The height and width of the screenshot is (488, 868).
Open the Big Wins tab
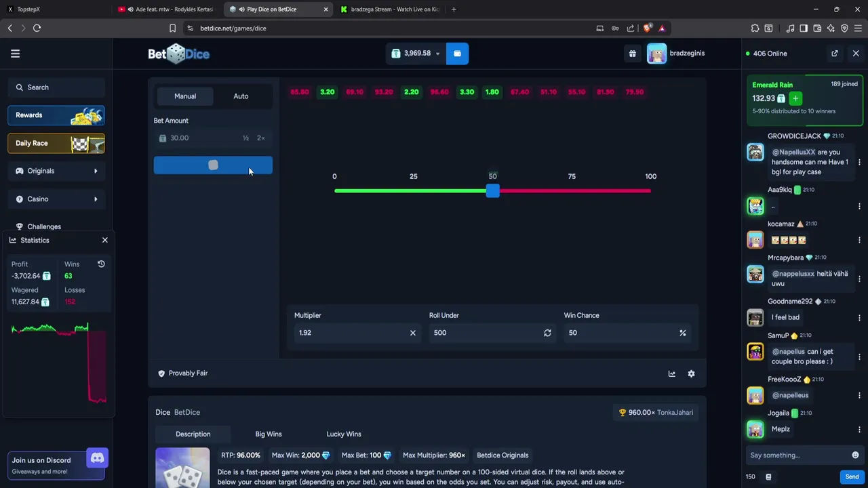point(269,434)
